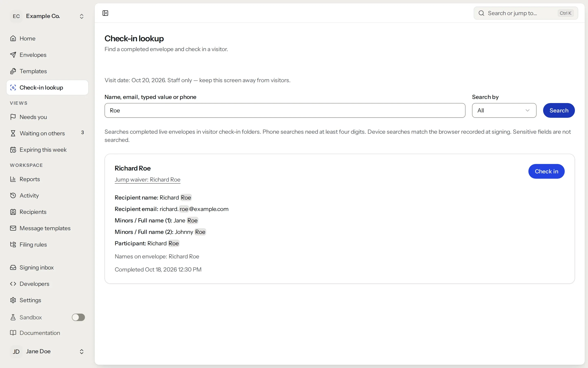Click the Activity history icon
The image size is (588, 368).
click(13, 195)
